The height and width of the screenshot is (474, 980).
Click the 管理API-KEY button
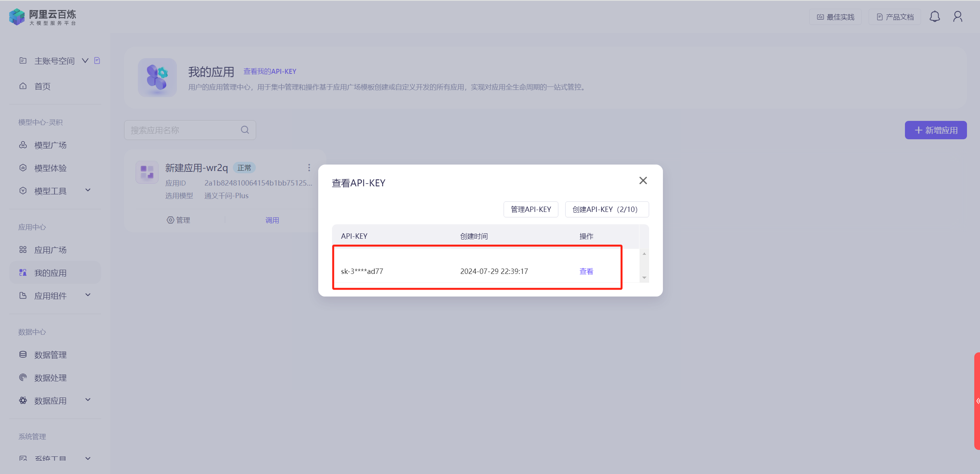[x=531, y=209]
